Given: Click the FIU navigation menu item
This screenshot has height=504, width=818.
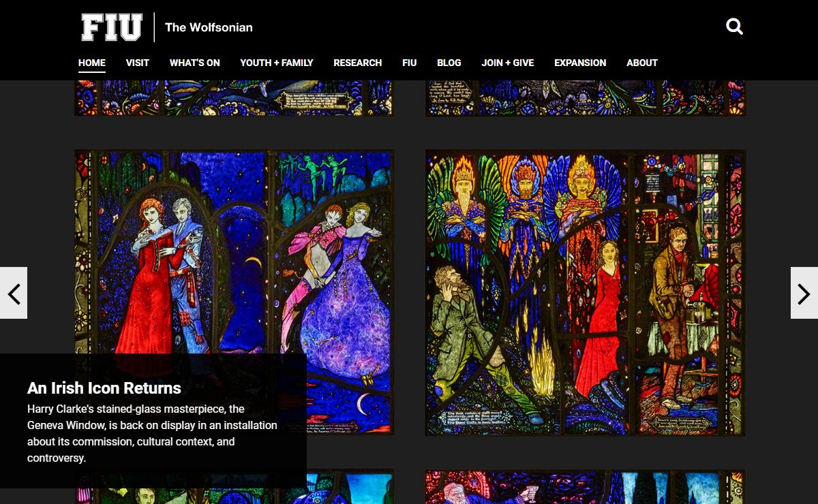Looking at the screenshot, I should (410, 63).
